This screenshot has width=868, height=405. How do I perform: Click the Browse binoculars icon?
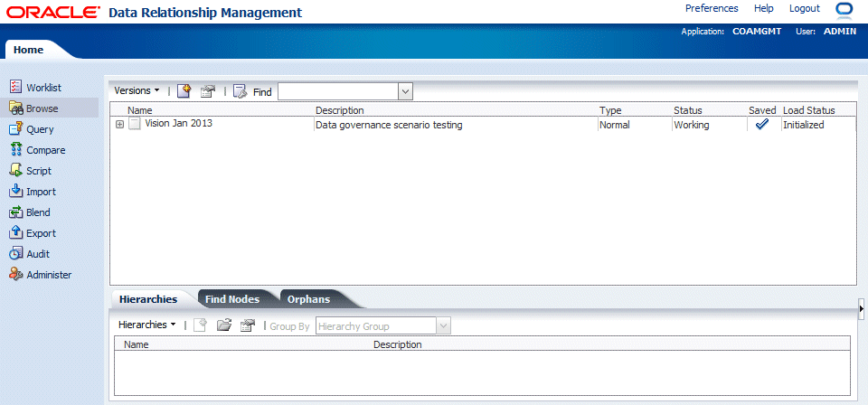[16, 108]
